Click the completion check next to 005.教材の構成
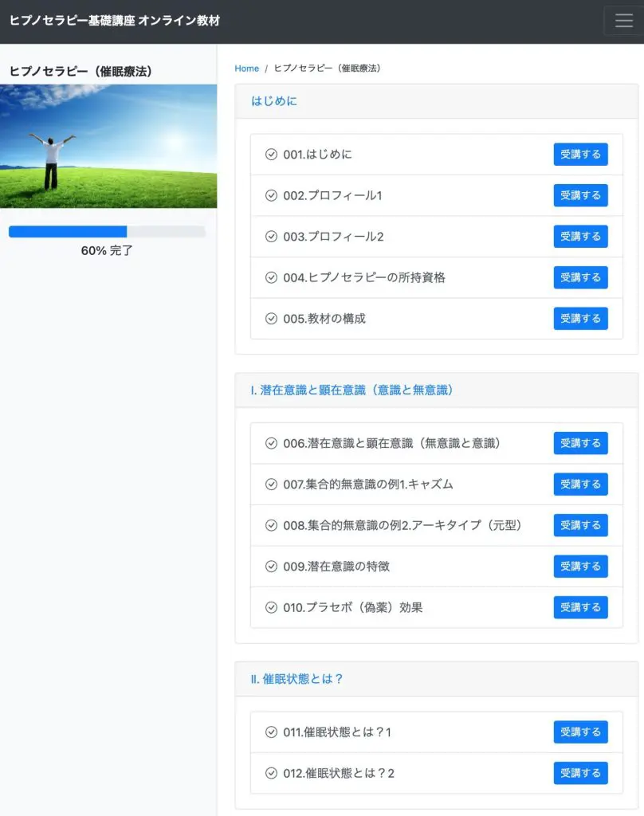 pos(271,319)
